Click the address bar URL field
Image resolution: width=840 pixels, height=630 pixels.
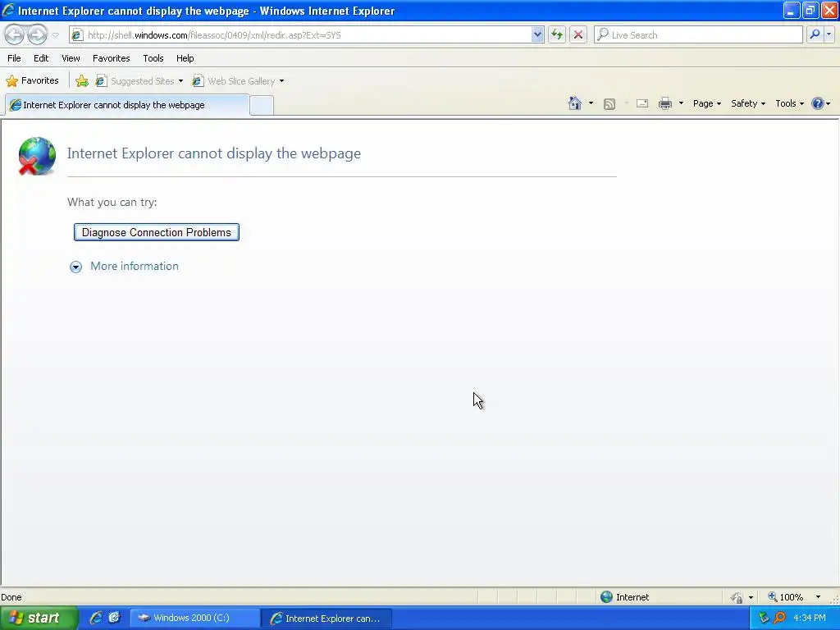[x=308, y=35]
